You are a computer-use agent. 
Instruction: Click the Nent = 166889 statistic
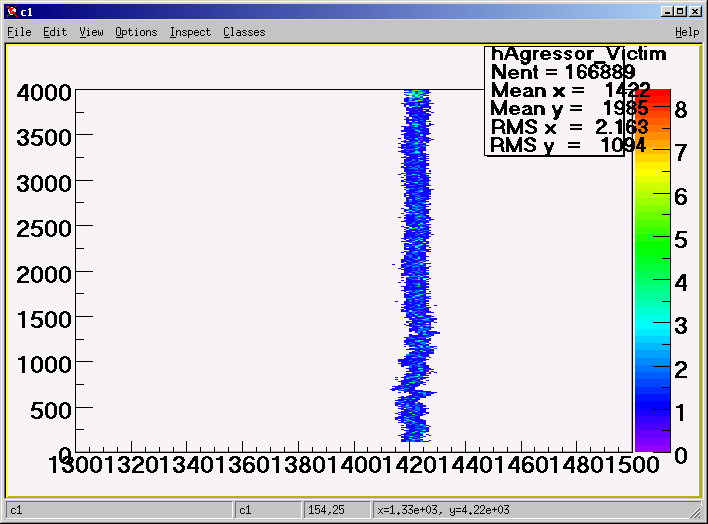click(563, 72)
